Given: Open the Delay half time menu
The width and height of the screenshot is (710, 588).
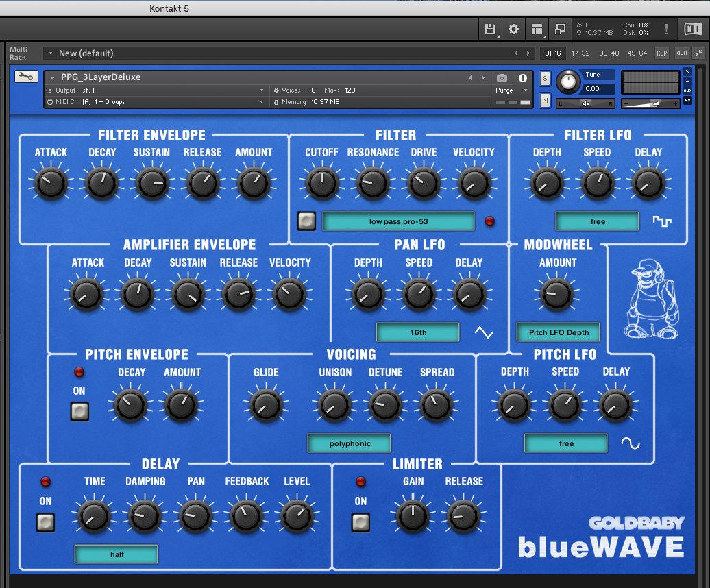Looking at the screenshot, I should point(117,554).
